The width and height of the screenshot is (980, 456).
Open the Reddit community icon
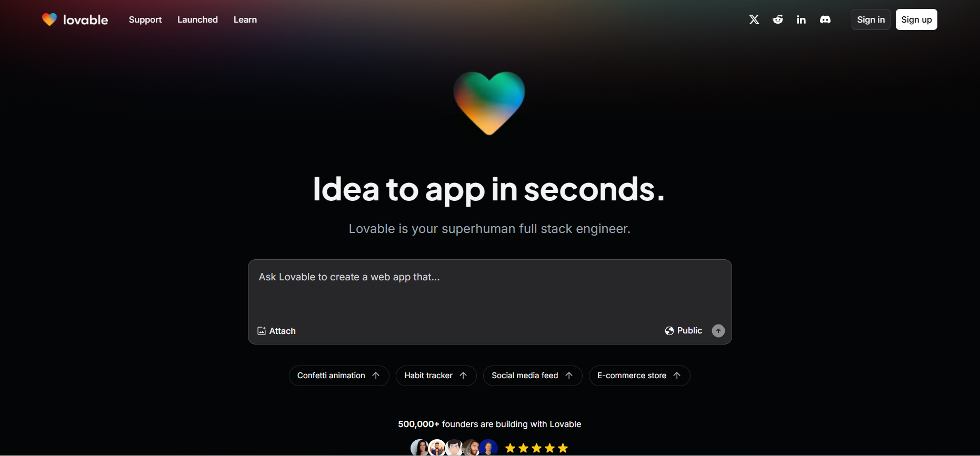(x=778, y=19)
